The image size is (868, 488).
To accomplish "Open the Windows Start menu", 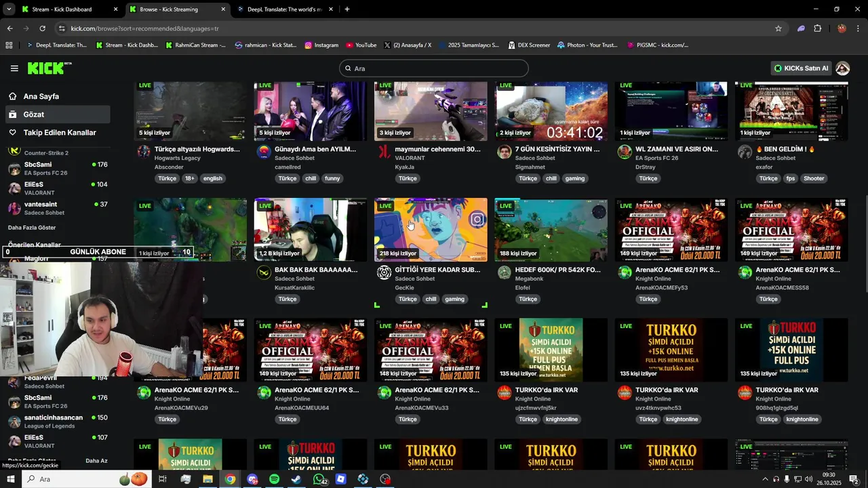I will 10,479.
